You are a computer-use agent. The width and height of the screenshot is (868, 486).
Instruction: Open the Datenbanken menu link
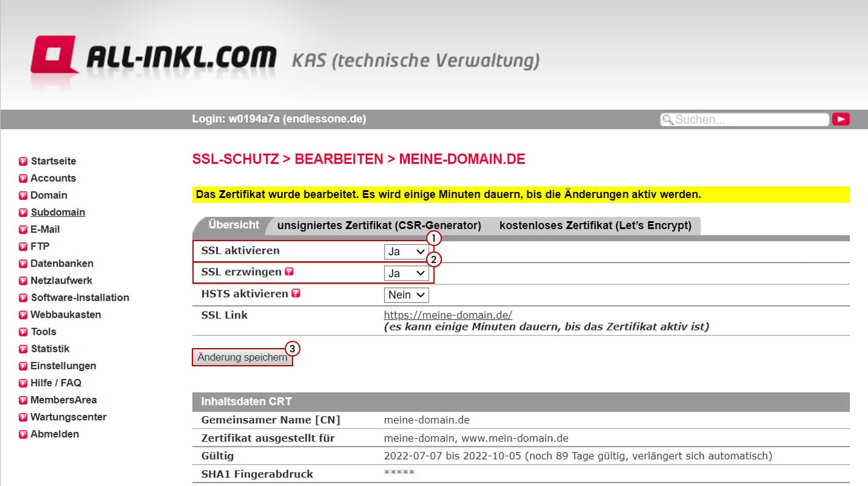[62, 263]
